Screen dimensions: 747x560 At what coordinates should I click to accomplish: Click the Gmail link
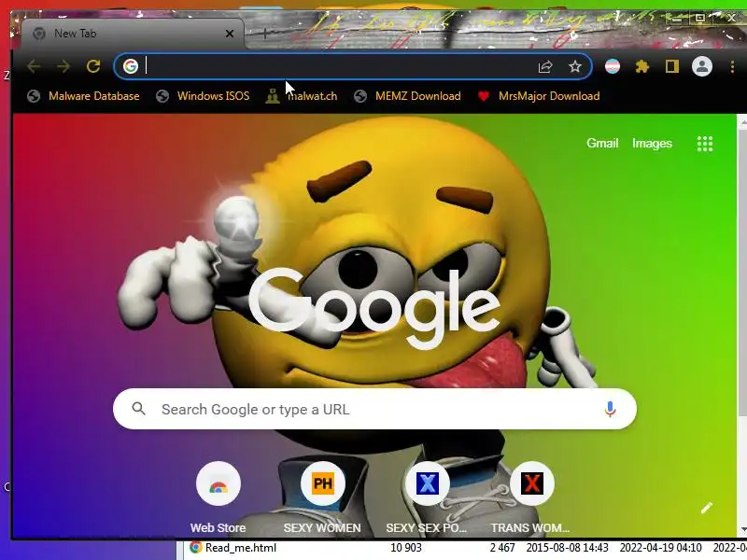pyautogui.click(x=602, y=144)
